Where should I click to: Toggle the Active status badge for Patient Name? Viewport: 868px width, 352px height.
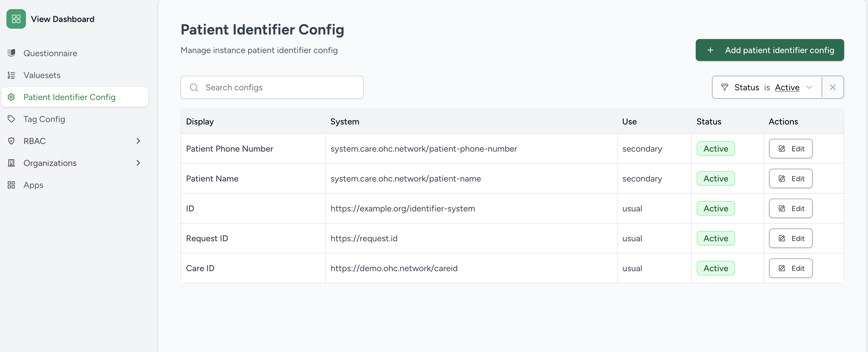[x=715, y=178]
